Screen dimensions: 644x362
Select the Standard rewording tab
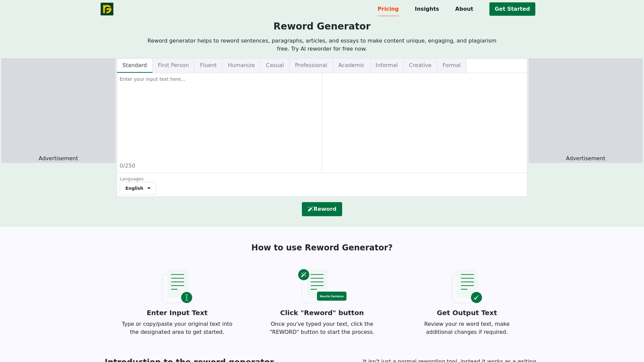134,66
